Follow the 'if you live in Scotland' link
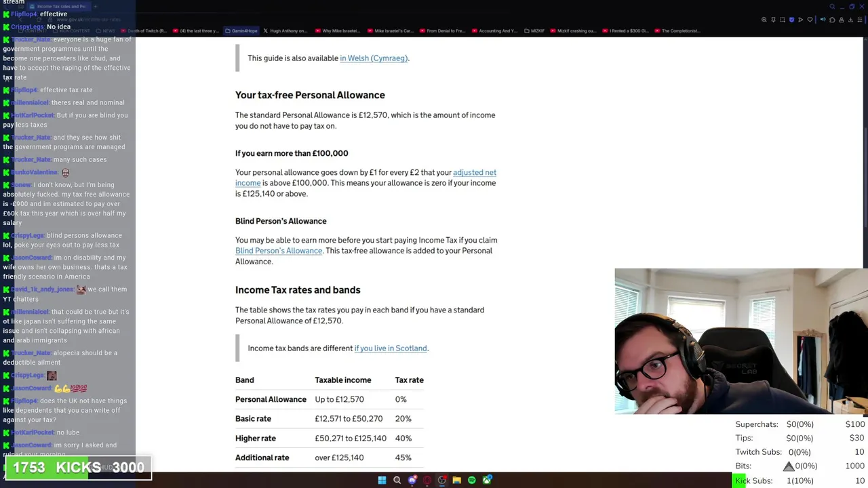The width and height of the screenshot is (868, 488). click(x=391, y=348)
